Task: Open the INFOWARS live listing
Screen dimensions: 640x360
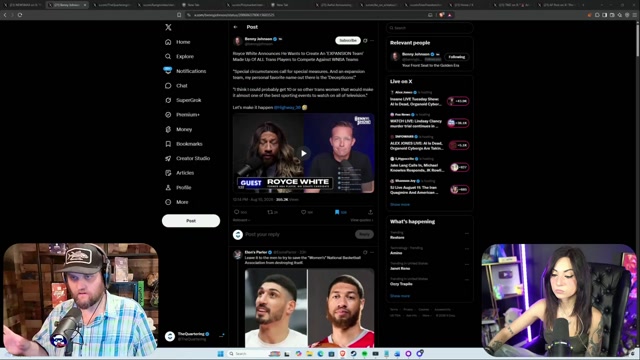Action: (429, 143)
